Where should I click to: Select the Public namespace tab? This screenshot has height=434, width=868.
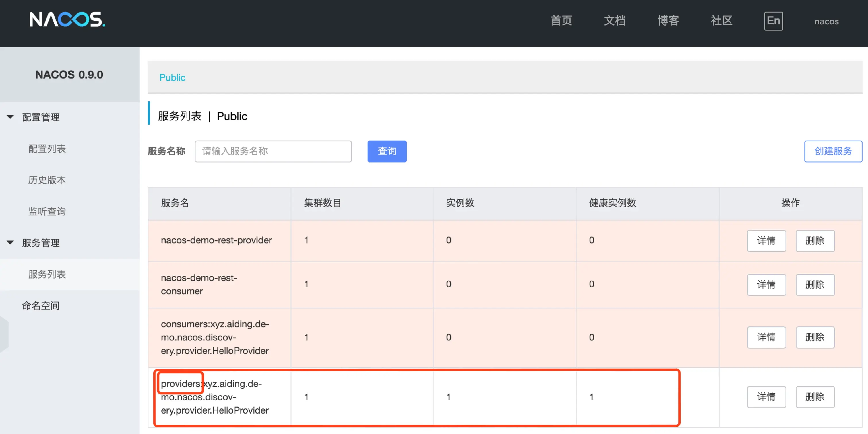click(172, 77)
